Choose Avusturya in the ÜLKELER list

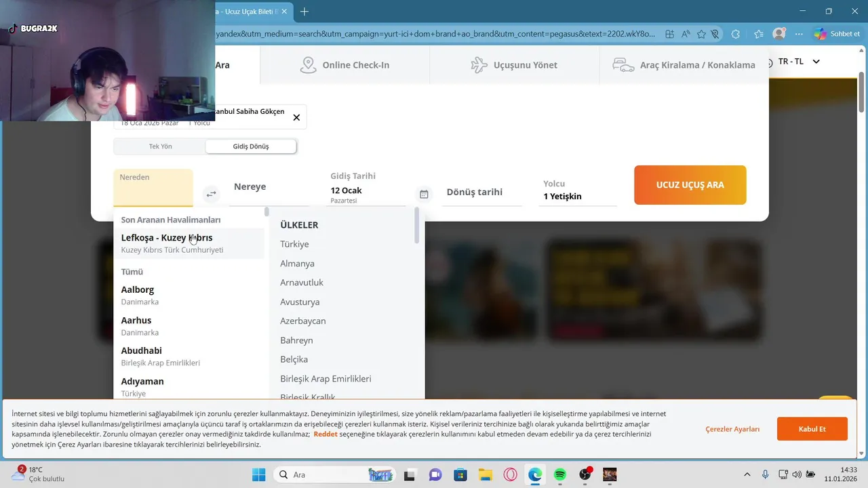(x=300, y=302)
